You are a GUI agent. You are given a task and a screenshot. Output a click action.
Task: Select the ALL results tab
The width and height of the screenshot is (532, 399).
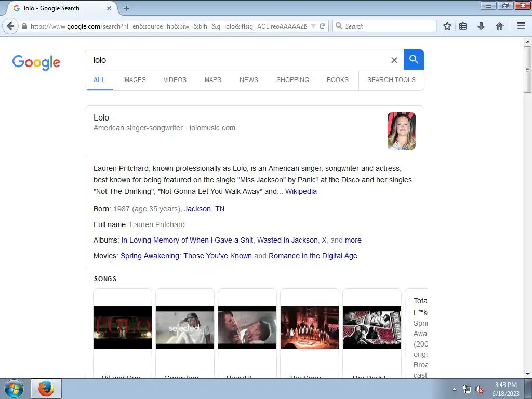(x=99, y=80)
